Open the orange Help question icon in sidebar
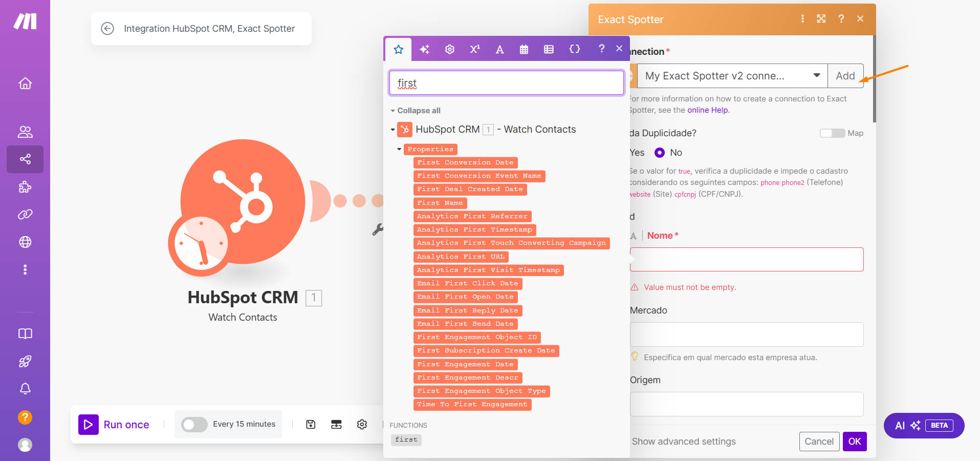 tap(25, 417)
